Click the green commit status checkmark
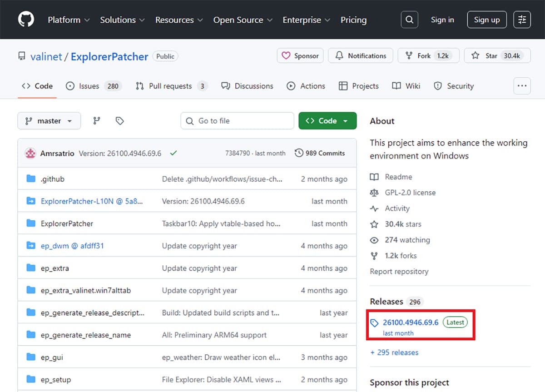The width and height of the screenshot is (545, 392). 173,153
